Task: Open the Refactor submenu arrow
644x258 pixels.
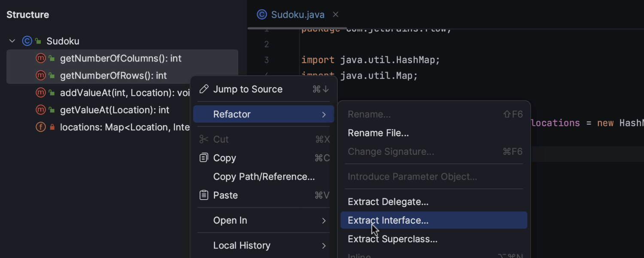Action: click(x=324, y=114)
